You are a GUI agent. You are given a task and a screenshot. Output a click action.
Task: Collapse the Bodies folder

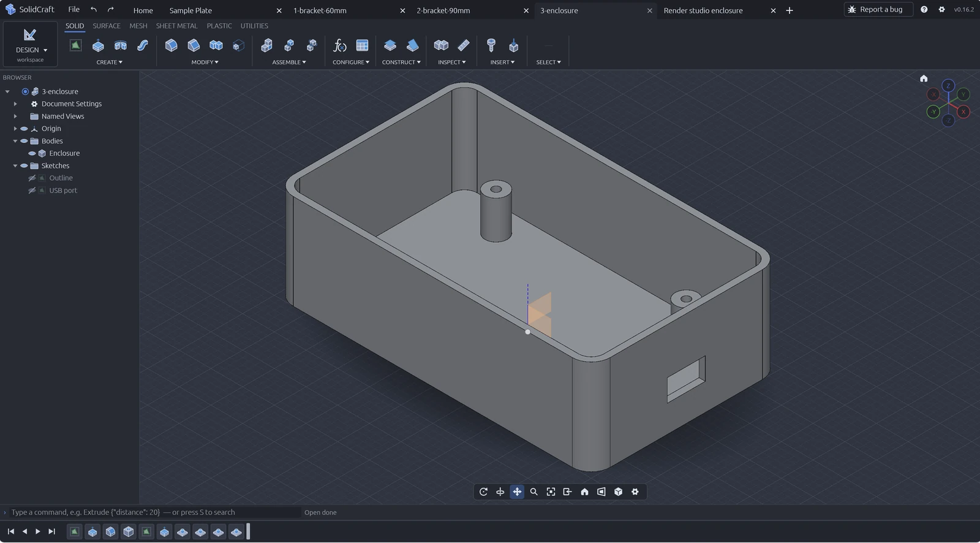pos(15,141)
